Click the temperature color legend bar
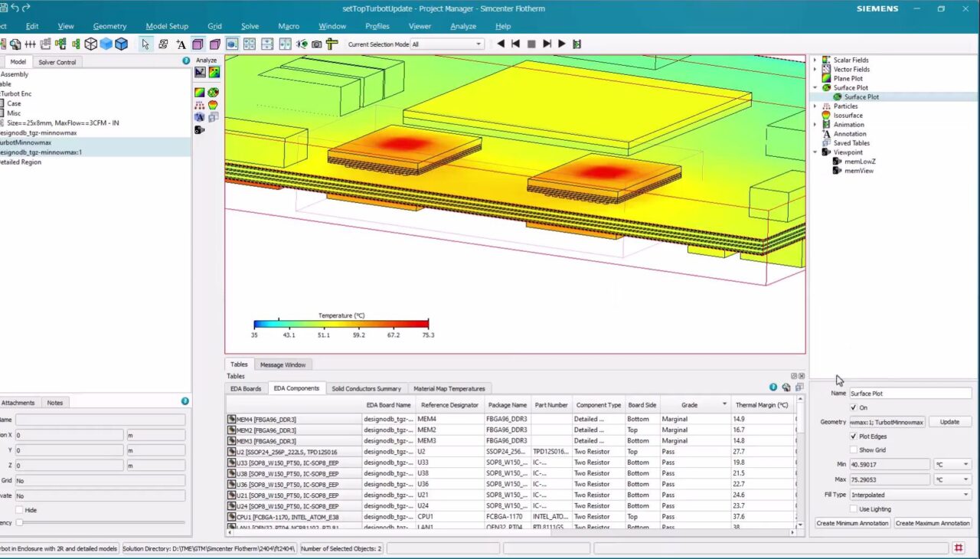The image size is (980, 559). [341, 324]
